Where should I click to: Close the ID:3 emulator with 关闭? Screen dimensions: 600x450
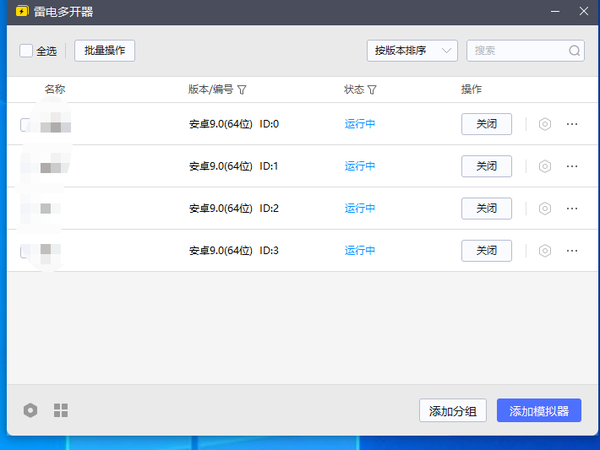486,251
